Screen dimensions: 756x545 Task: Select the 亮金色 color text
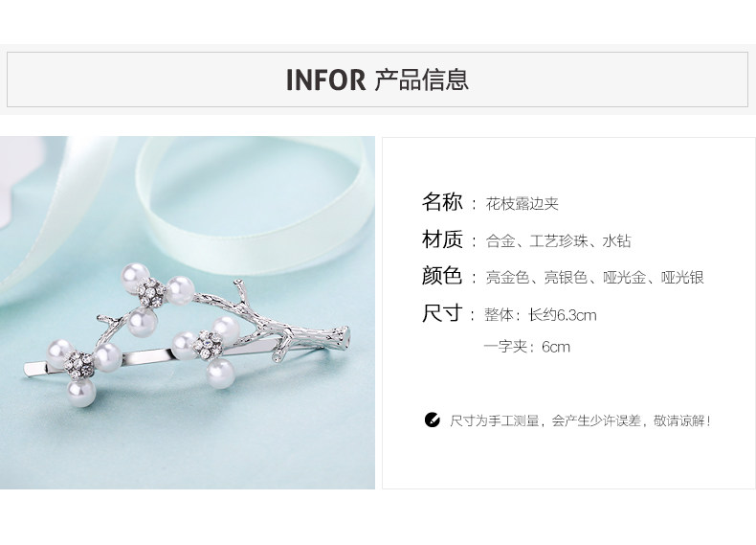click(x=507, y=278)
